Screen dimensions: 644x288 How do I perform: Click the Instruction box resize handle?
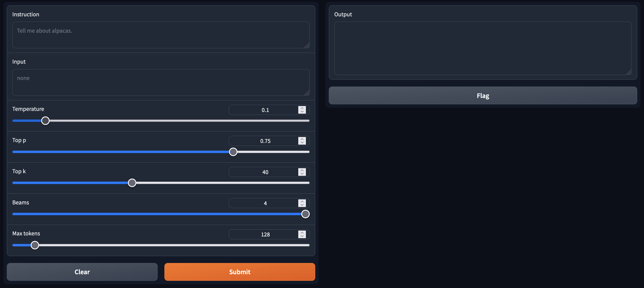[x=307, y=45]
